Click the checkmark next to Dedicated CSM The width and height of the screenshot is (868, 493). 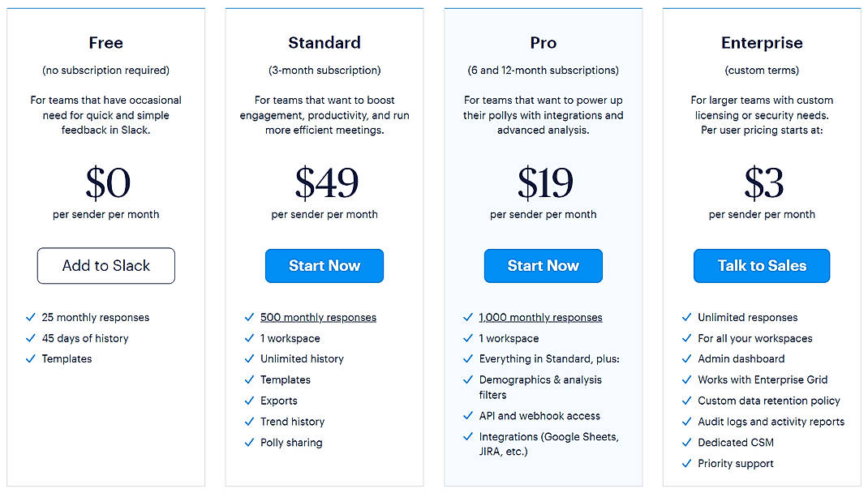tap(686, 442)
